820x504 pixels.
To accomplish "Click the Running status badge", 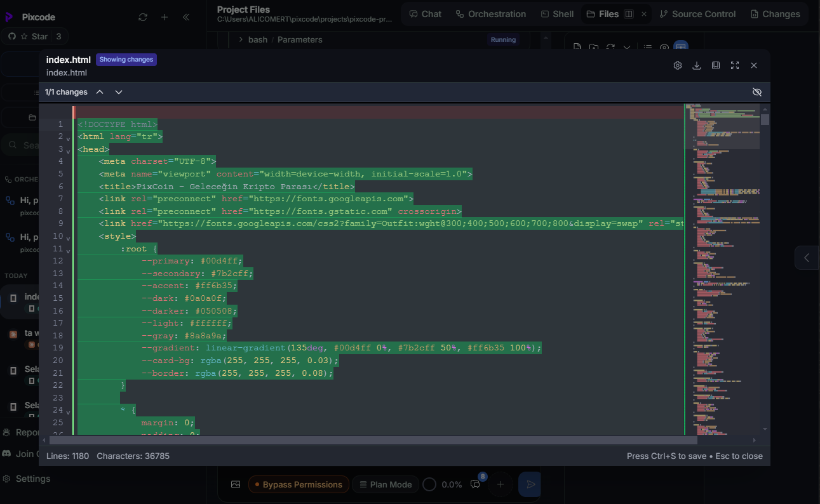I will pyautogui.click(x=503, y=39).
